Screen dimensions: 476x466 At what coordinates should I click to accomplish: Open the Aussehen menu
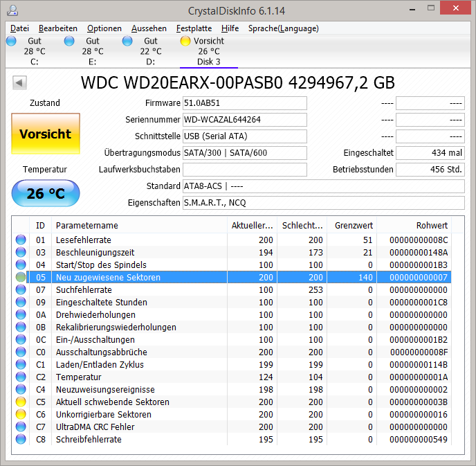149,28
